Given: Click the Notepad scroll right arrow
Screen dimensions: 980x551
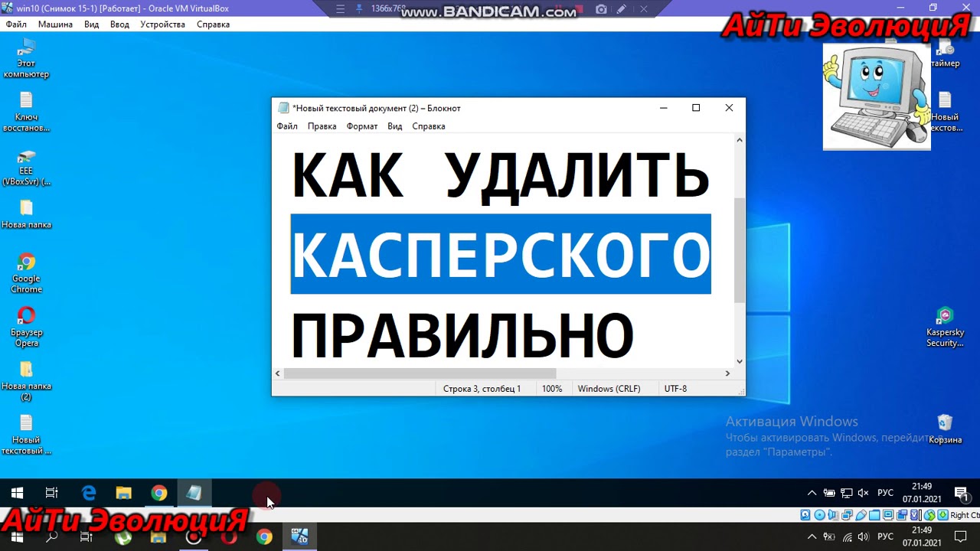Looking at the screenshot, I should pyautogui.click(x=727, y=373).
